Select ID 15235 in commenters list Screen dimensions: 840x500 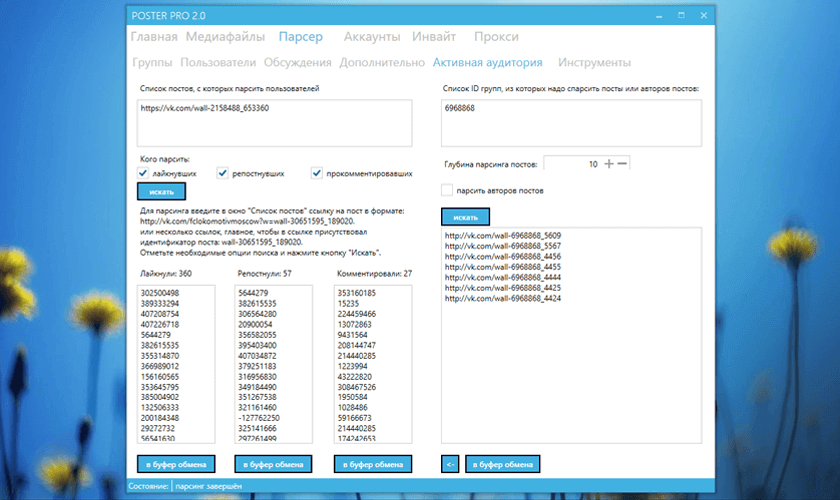(x=348, y=303)
